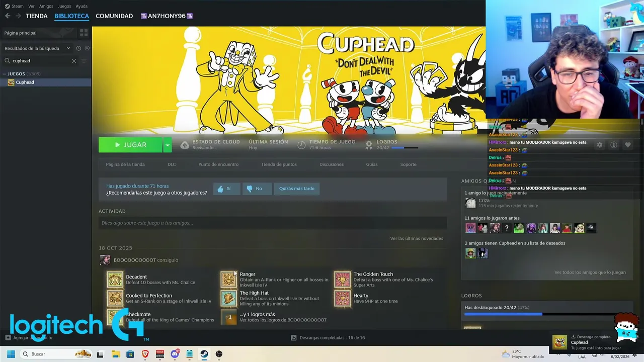644x362 pixels.
Task: Open the Discusiones tab
Action: click(332, 164)
